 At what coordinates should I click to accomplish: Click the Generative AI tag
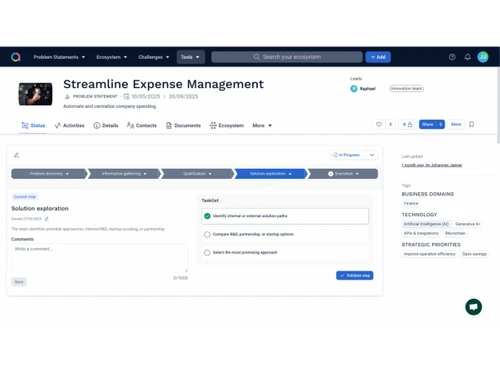point(467,224)
